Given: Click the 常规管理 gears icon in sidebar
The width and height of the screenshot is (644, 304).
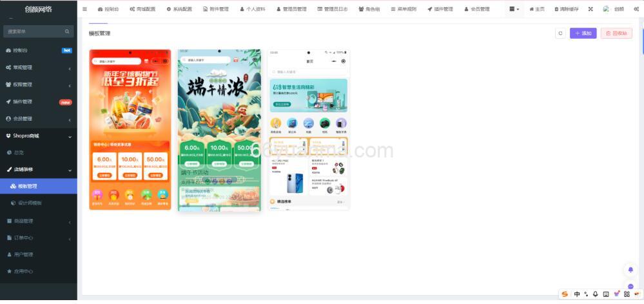Looking at the screenshot, I should tap(8, 68).
